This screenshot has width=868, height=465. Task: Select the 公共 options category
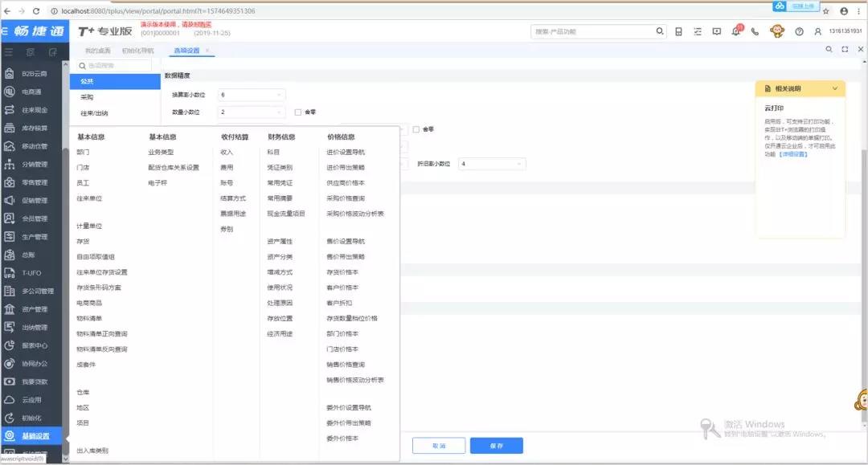click(115, 81)
